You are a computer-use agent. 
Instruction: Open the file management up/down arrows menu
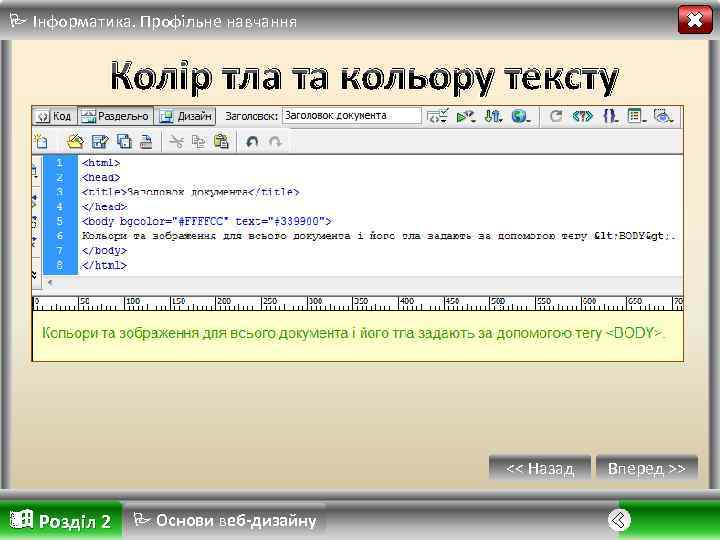pyautogui.click(x=493, y=116)
